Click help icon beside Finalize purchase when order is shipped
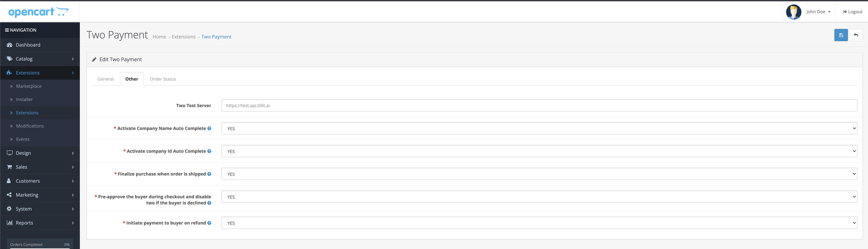868x249 pixels. coord(209,174)
